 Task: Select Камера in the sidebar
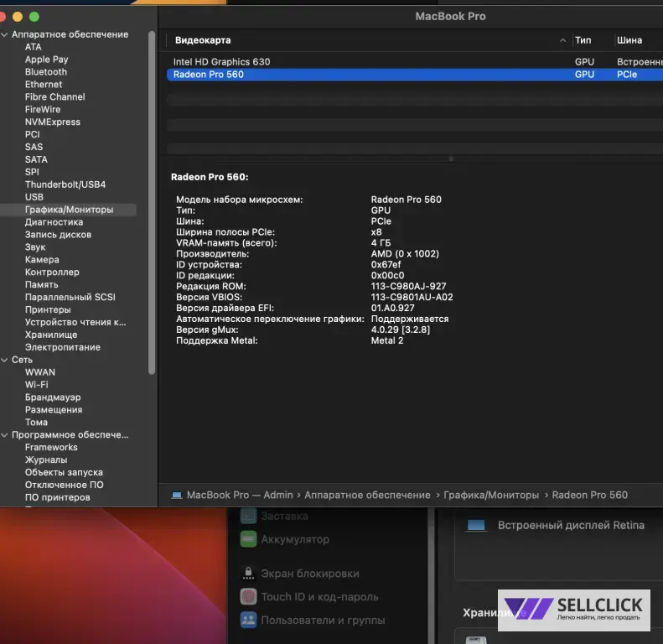[42, 260]
